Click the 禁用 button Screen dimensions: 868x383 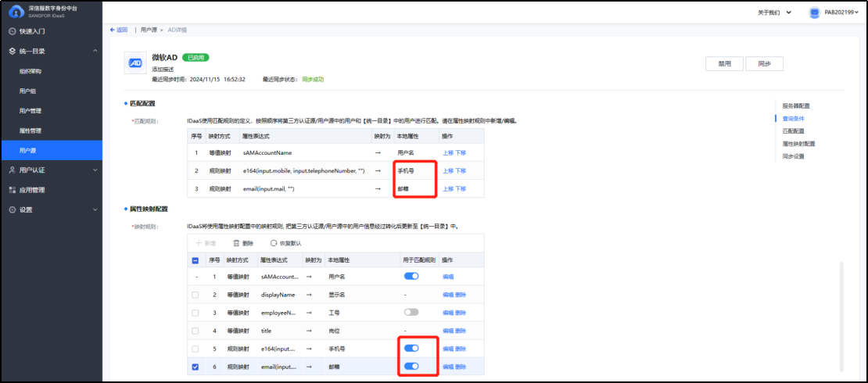(x=724, y=64)
